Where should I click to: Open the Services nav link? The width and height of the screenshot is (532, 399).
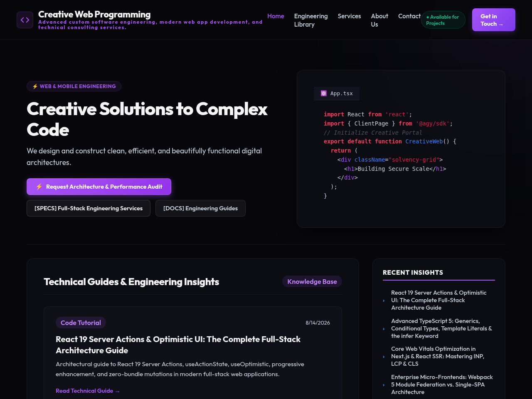[349, 16]
